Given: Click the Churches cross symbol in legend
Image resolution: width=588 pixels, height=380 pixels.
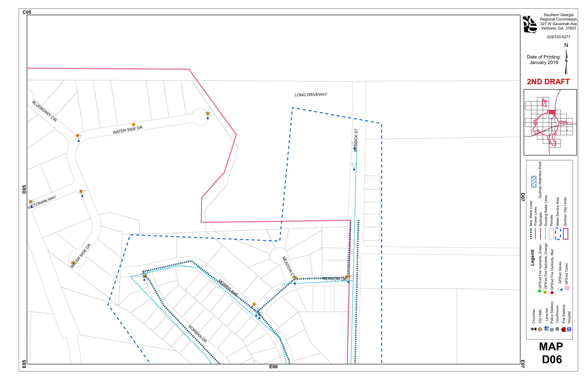Looking at the screenshot, I should 534,329.
